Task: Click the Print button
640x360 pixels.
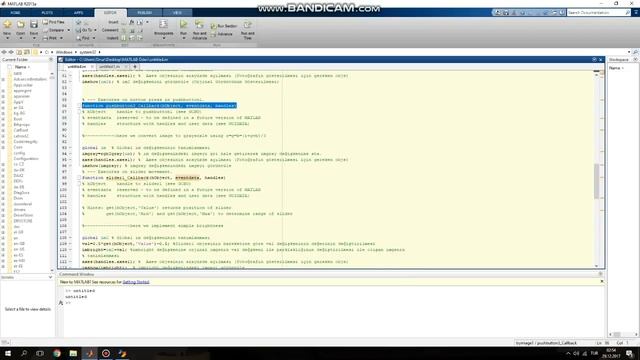Action: click(x=50, y=38)
